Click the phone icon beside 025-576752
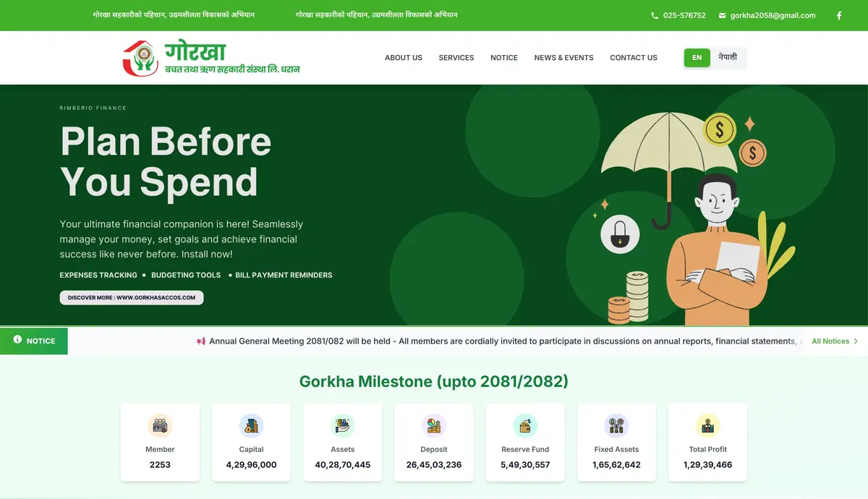The image size is (868, 499). pos(655,15)
